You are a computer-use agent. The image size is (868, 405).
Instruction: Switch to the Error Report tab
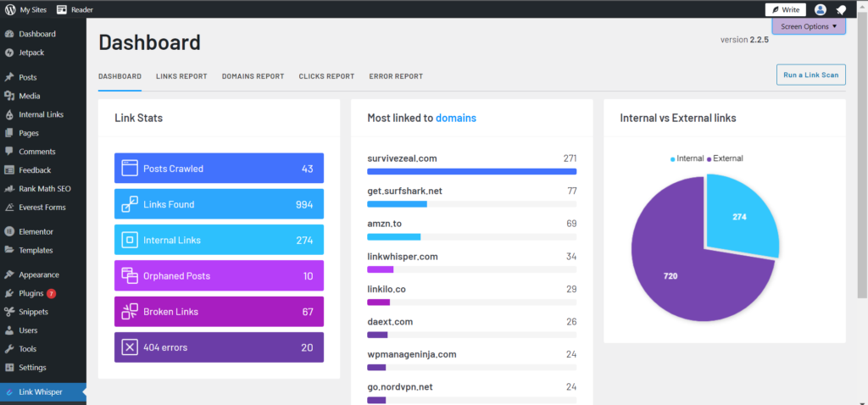(396, 76)
